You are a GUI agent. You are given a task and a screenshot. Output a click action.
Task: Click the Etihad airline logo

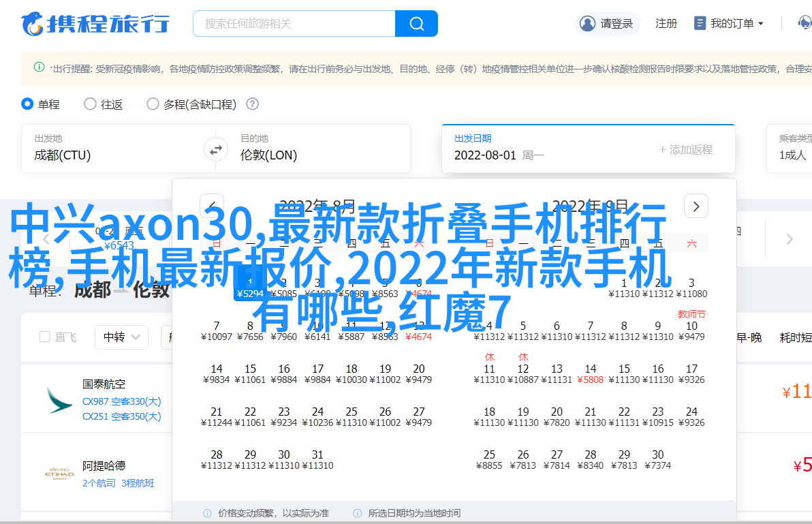[59, 474]
